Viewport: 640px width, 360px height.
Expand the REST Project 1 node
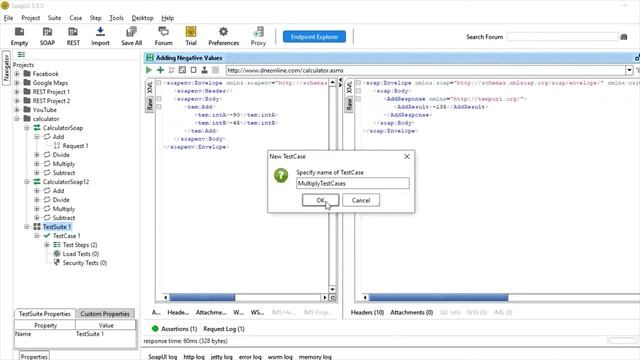tap(17, 92)
